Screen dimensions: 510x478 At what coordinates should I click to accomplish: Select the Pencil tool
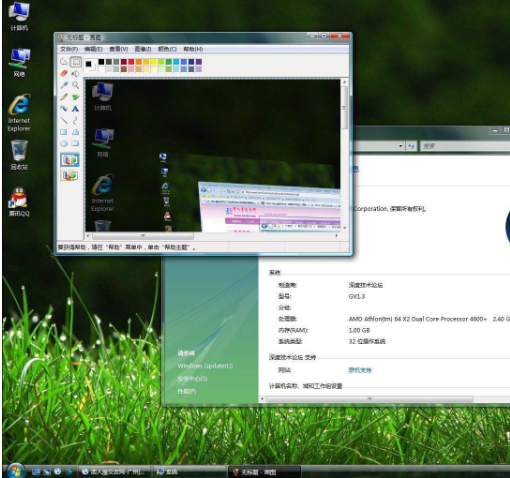pos(64,97)
